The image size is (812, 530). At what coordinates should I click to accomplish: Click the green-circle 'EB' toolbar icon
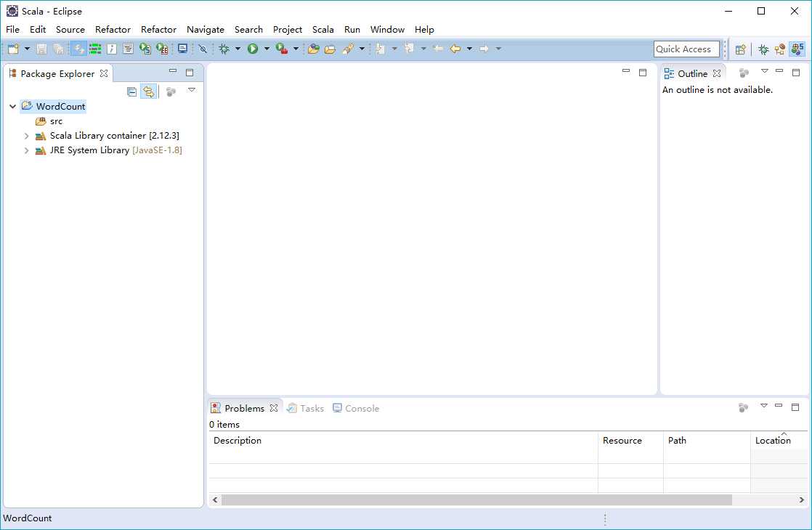pyautogui.click(x=162, y=49)
